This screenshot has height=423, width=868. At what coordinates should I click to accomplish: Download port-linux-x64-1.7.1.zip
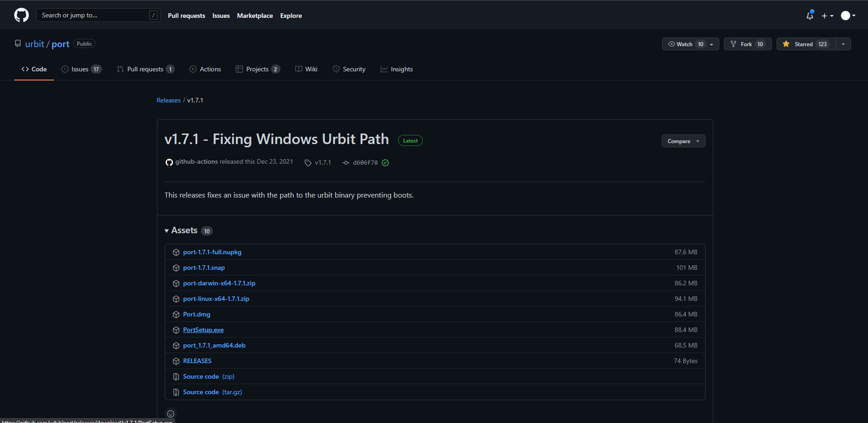click(x=216, y=299)
